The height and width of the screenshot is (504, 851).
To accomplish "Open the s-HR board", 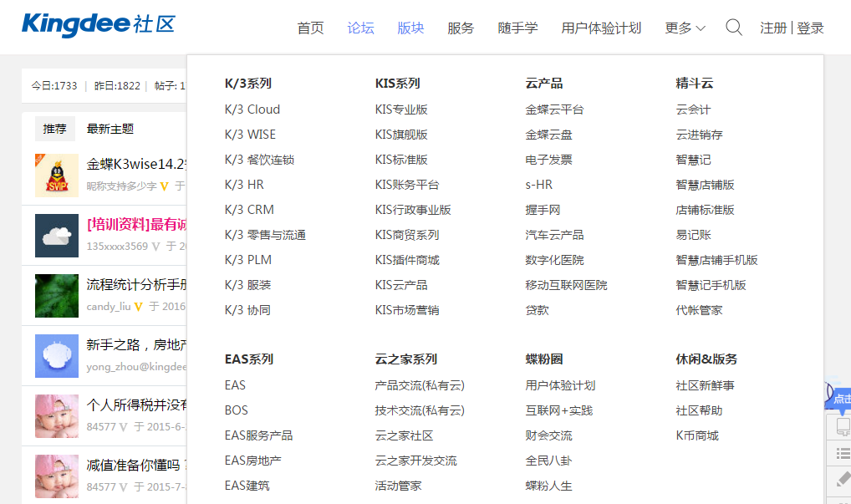I will click(539, 185).
